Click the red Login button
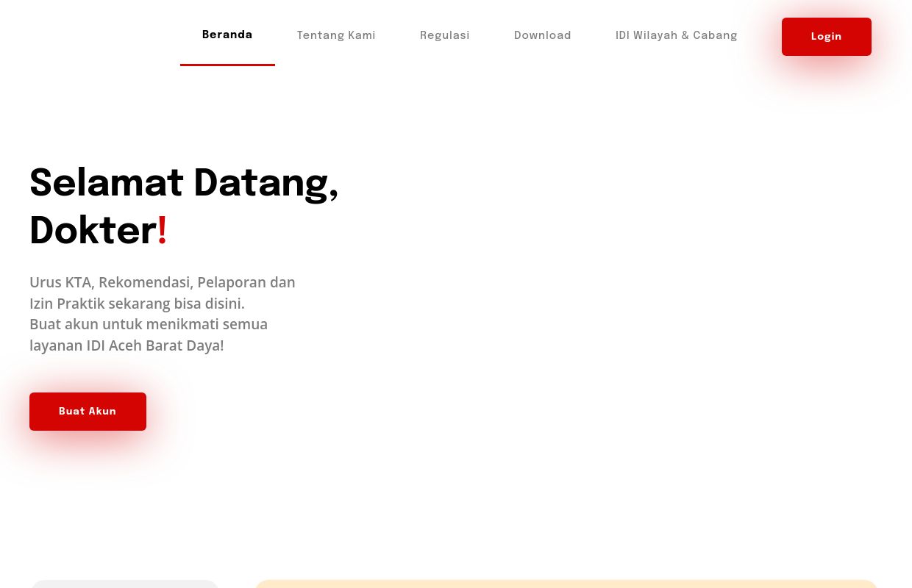The height and width of the screenshot is (588, 912). tap(827, 37)
